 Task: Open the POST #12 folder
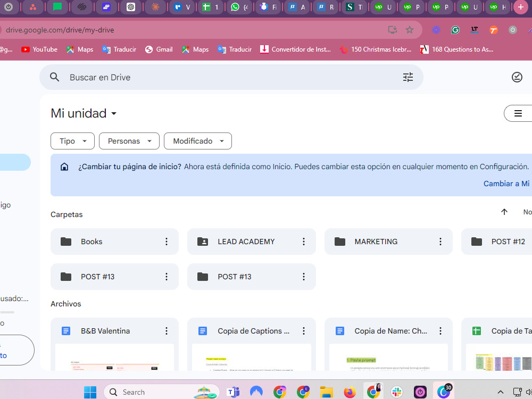(x=497, y=242)
